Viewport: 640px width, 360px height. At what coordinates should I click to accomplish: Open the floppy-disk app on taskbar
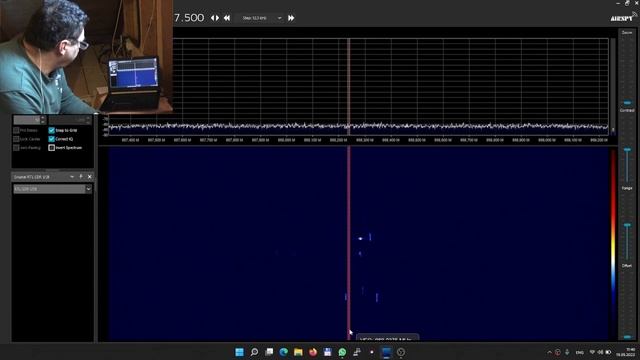point(327,352)
